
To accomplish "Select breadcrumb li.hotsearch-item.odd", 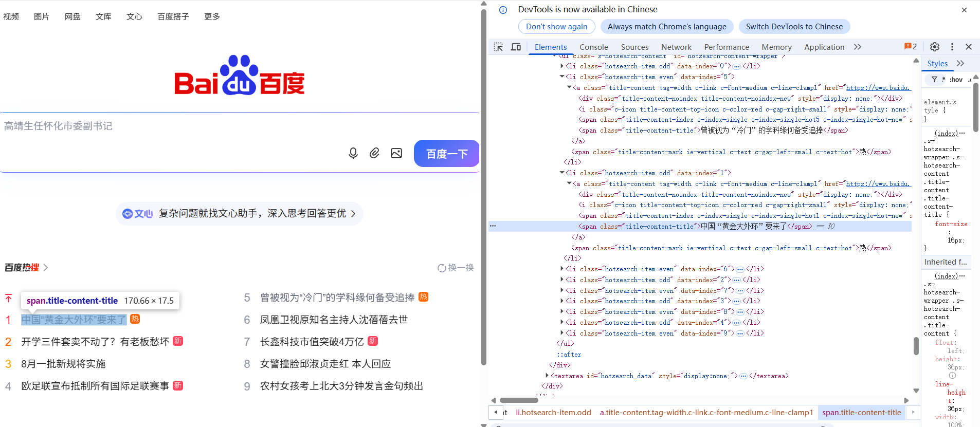I will (x=553, y=413).
